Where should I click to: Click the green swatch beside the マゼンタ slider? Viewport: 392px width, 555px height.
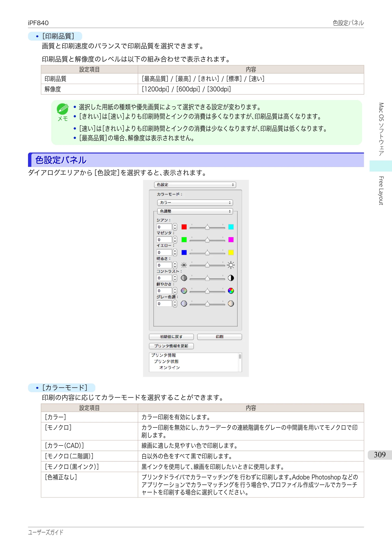point(184,240)
